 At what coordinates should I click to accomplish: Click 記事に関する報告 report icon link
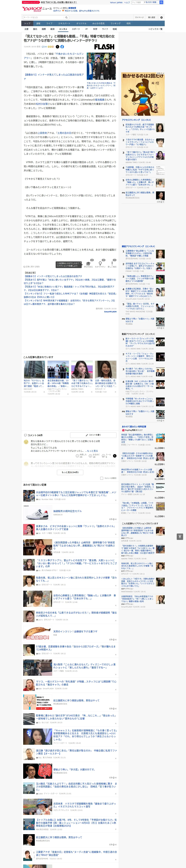point(31,267)
